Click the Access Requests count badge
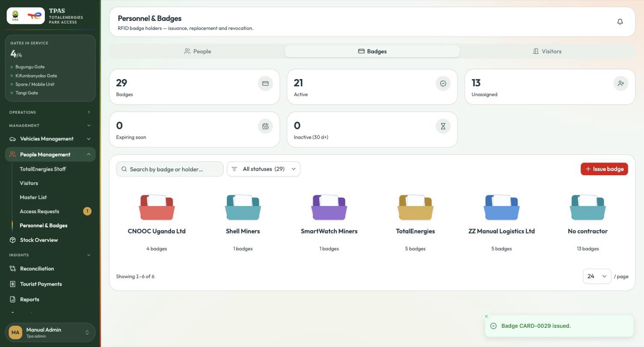The image size is (644, 347). point(87,211)
